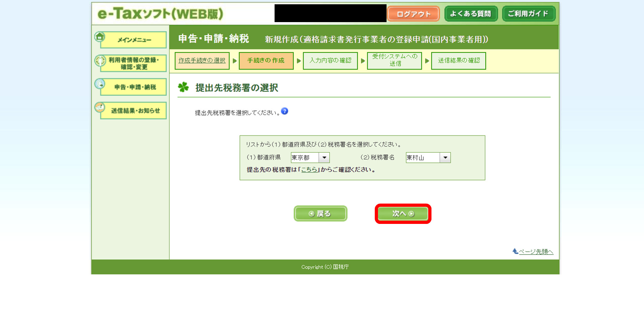Click the 入力内容の確認 step
The image size is (644, 328).
click(330, 61)
